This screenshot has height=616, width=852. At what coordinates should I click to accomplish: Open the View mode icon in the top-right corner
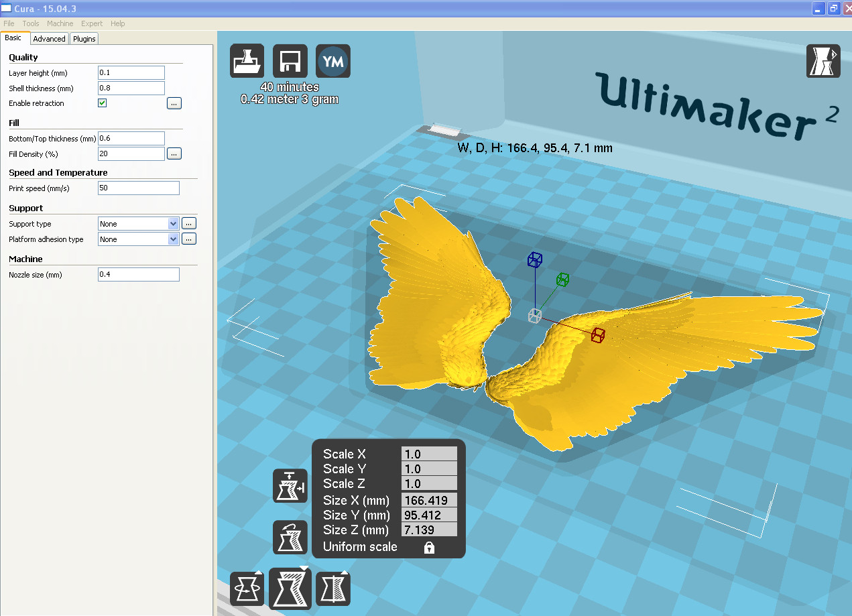pos(823,62)
